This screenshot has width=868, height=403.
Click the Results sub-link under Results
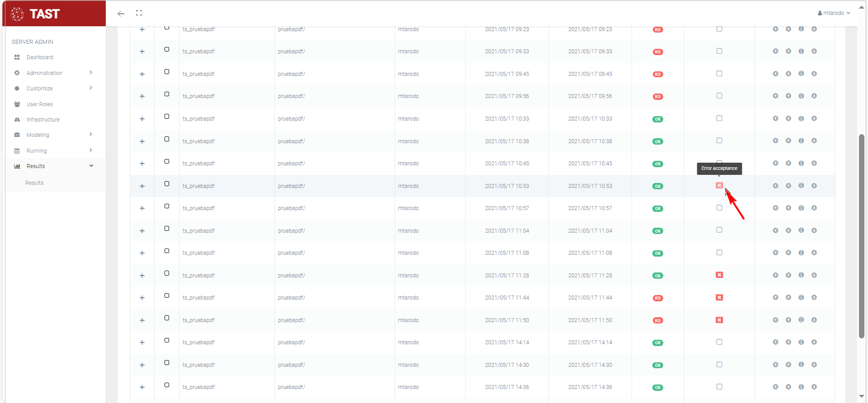tap(34, 183)
